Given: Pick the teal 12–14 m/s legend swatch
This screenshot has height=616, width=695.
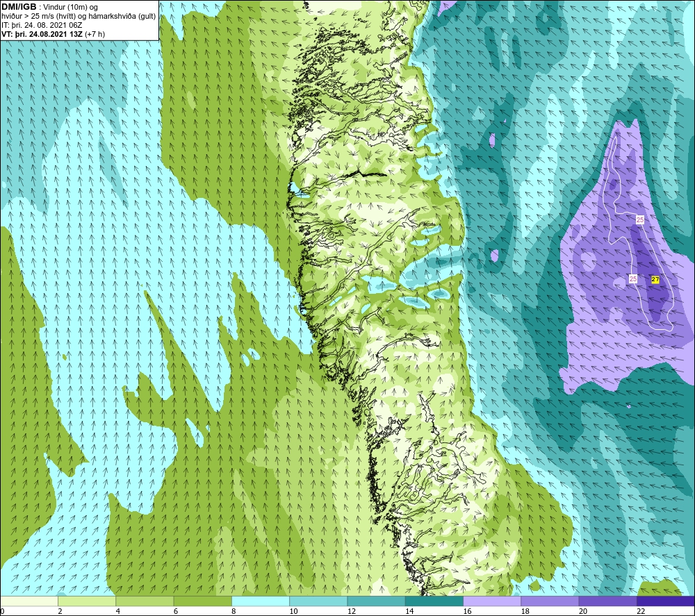Looking at the screenshot, I should tap(376, 601).
